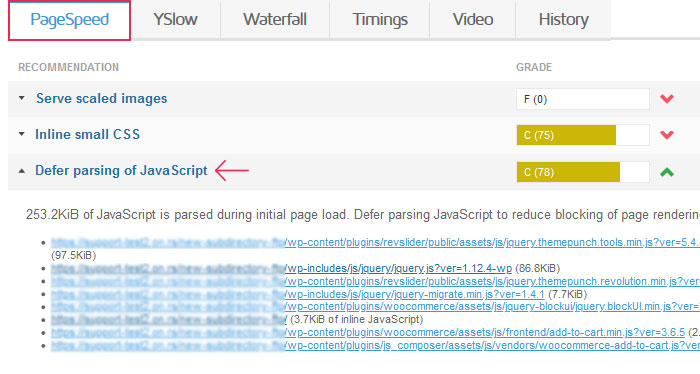Open the add-to-cart.min.js?ver=3.6.5 link
700x374 pixels.
click(x=368, y=332)
